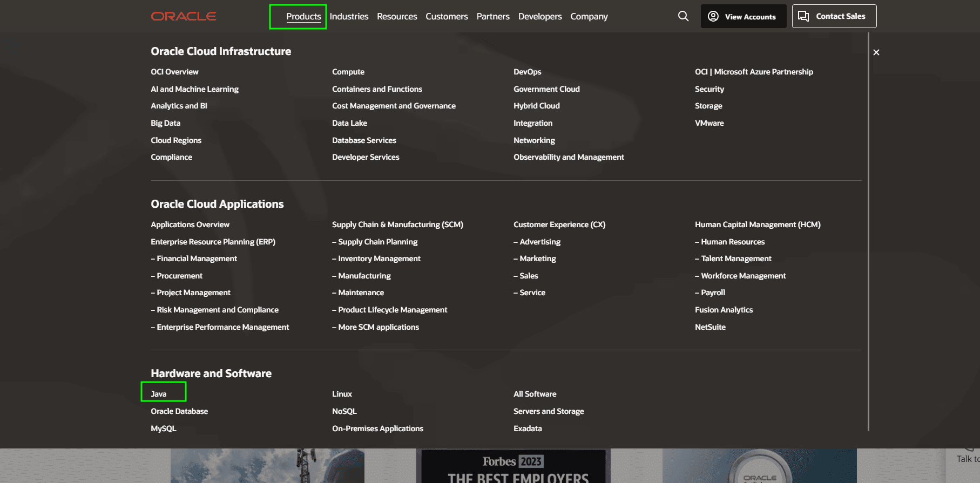This screenshot has height=483, width=980.
Task: Go to Product Lifecycle Management
Action: click(390, 310)
